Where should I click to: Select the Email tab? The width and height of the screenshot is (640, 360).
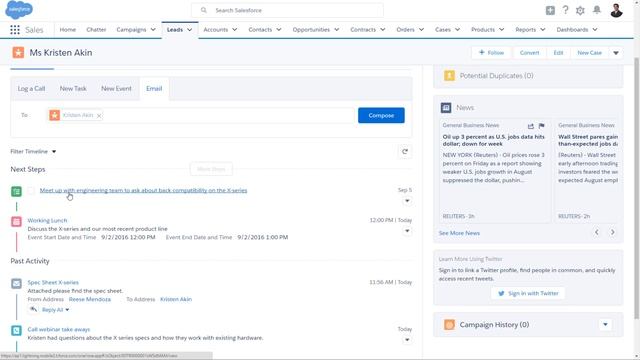(154, 89)
